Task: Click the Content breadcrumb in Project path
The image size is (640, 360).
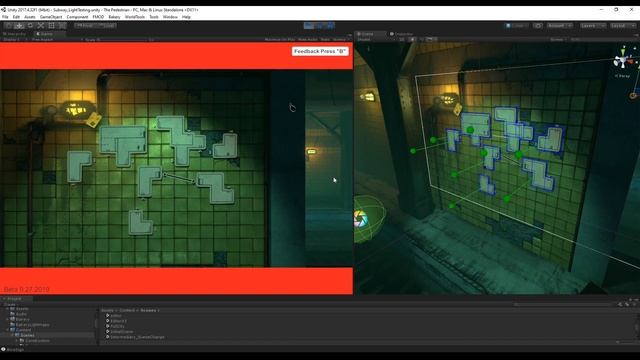Action: click(127, 310)
